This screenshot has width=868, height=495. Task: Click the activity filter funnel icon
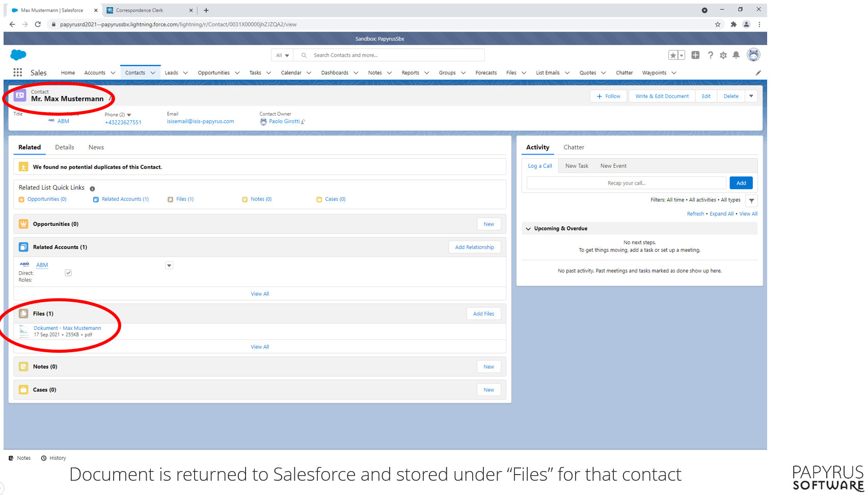pyautogui.click(x=751, y=200)
